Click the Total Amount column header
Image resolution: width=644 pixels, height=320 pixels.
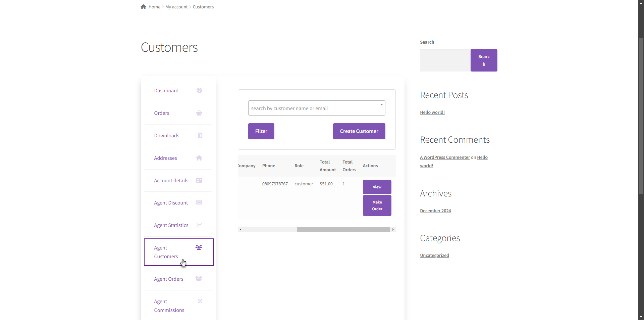click(328, 166)
